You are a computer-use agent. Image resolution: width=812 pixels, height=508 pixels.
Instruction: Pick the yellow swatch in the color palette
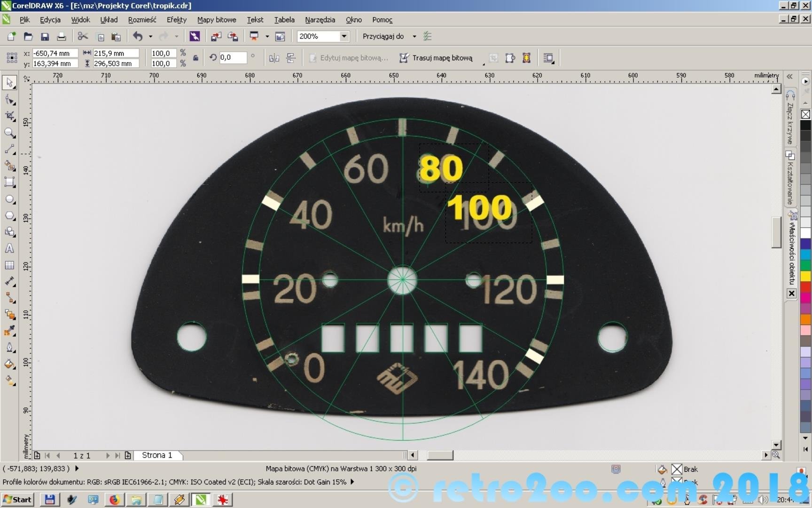pyautogui.click(x=805, y=276)
